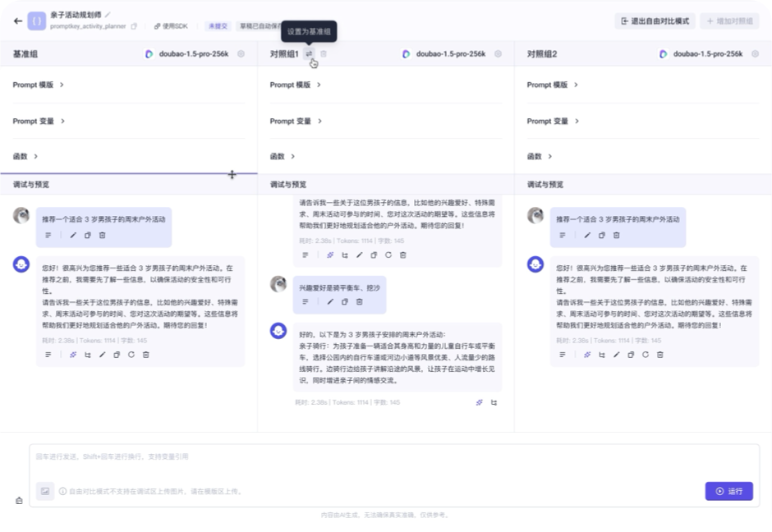Click the 调试与预览 header in 对照组2
Viewport: 772px width, 532px height.
click(545, 185)
